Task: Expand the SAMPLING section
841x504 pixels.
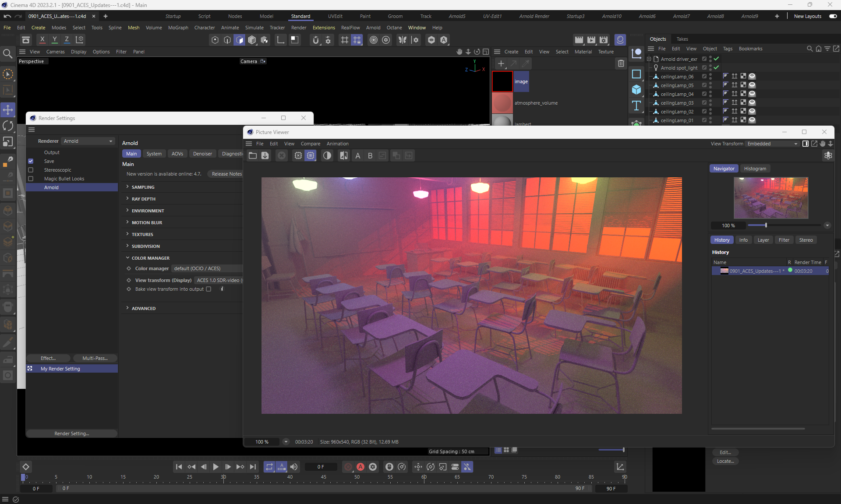Action: pos(143,187)
